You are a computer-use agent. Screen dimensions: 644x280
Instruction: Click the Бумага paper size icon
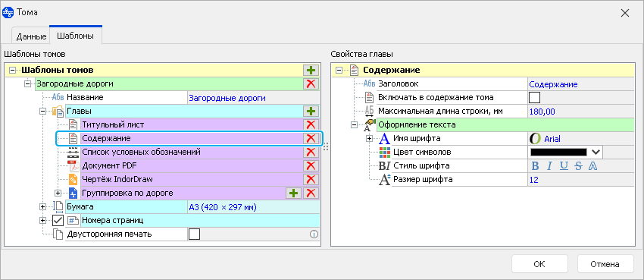click(58, 207)
